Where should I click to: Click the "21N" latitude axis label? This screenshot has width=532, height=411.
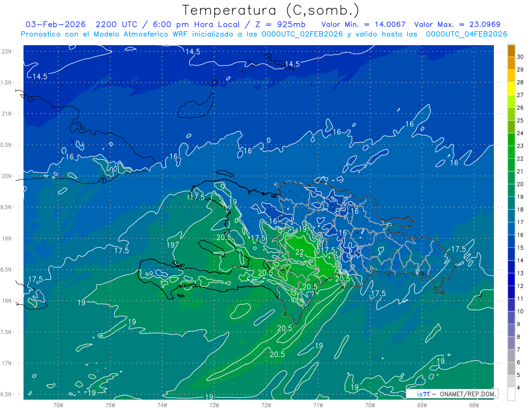(6, 114)
